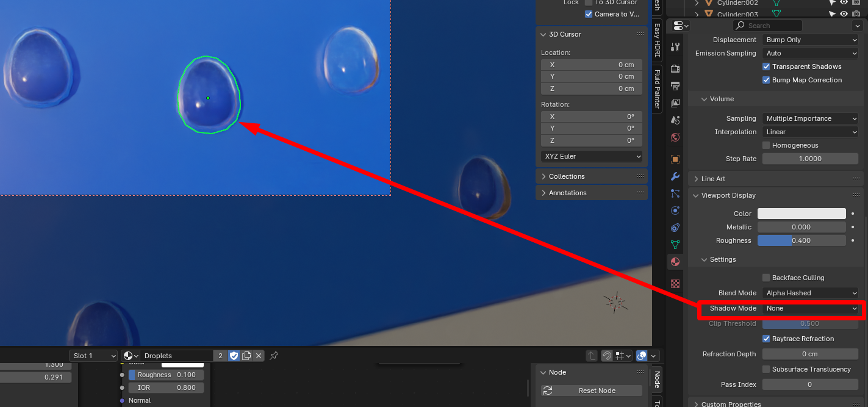Image resolution: width=868 pixels, height=407 pixels.
Task: Click the Reset Node refresh icon
Action: [x=548, y=391]
